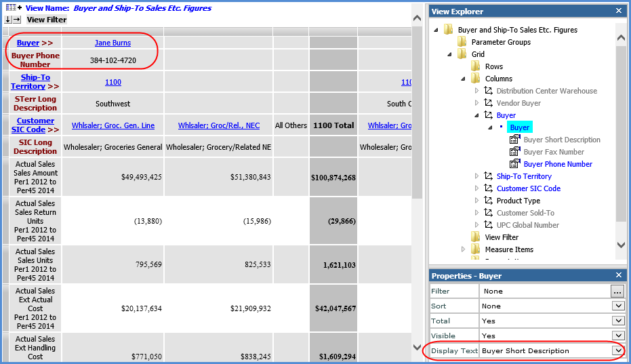Screen dimensions: 631x364
Task: Click the Buyer Short Description attribute icon
Action: 514,140
